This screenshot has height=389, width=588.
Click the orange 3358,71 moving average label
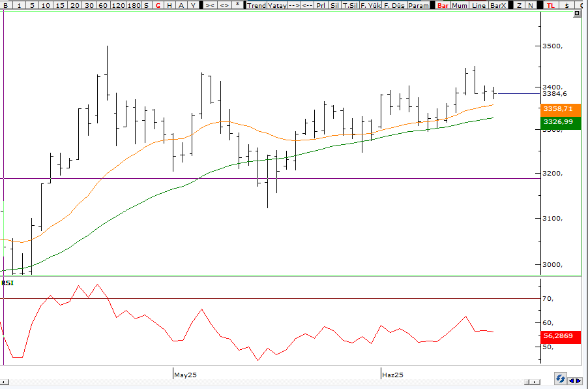coord(560,109)
